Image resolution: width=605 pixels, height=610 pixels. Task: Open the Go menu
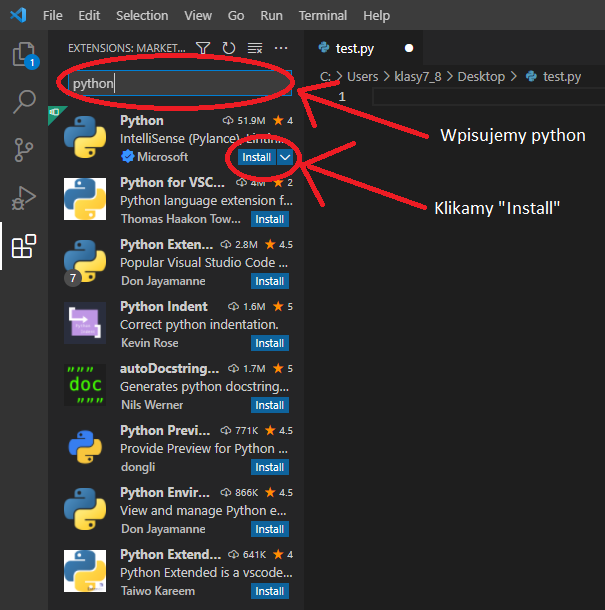[236, 16]
